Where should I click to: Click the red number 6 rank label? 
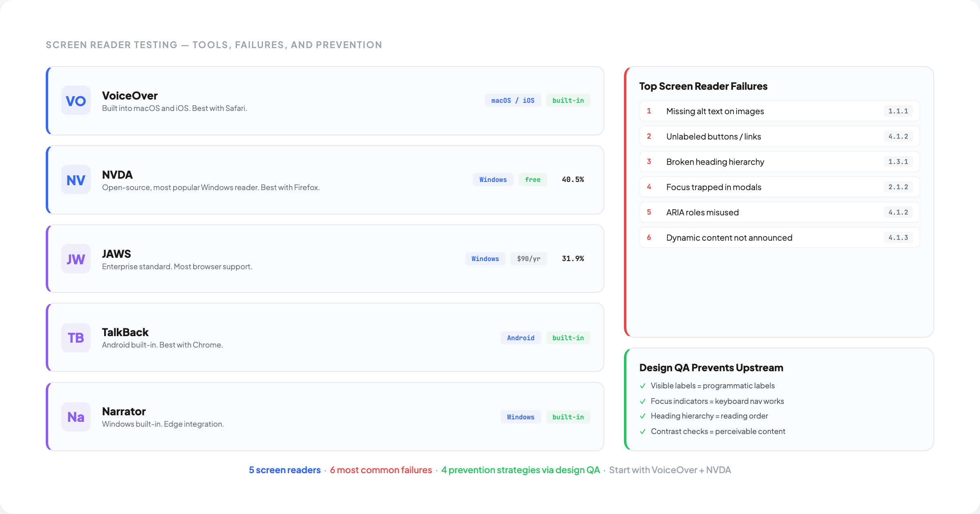click(x=649, y=237)
